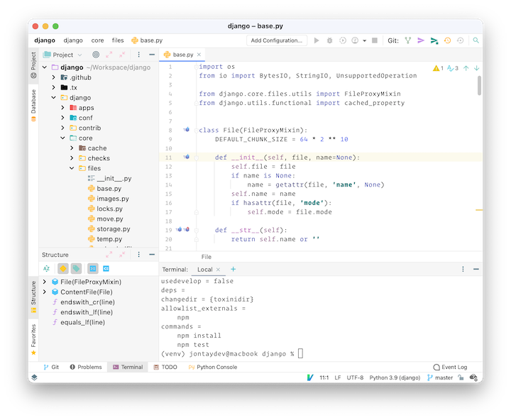
Task: Open the Git tool window tab
Action: pyautogui.click(x=51, y=367)
